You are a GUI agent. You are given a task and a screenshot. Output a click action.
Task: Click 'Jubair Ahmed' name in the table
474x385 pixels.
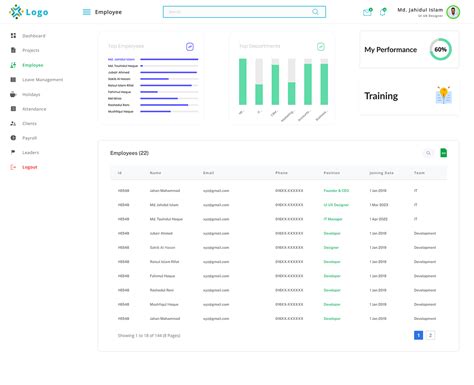click(161, 233)
